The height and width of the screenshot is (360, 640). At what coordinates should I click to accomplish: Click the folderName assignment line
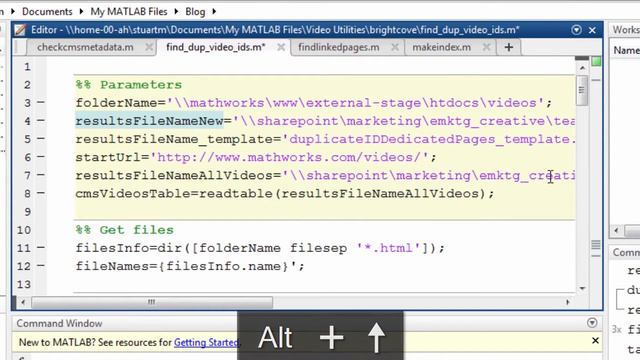[313, 103]
